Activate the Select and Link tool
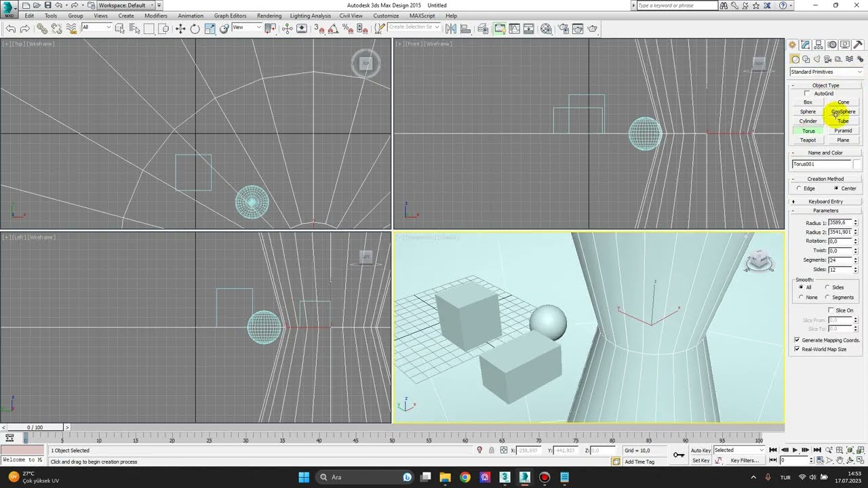The height and width of the screenshot is (488, 868). tap(42, 28)
